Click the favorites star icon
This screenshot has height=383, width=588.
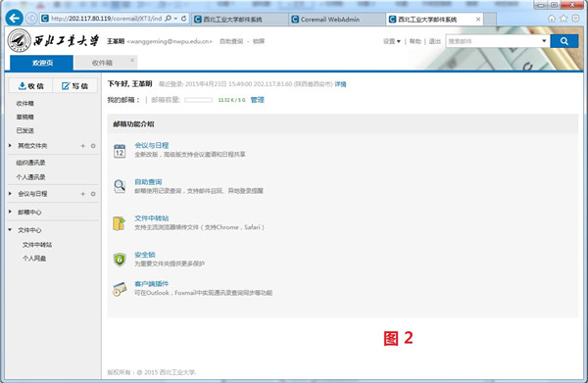(x=563, y=19)
